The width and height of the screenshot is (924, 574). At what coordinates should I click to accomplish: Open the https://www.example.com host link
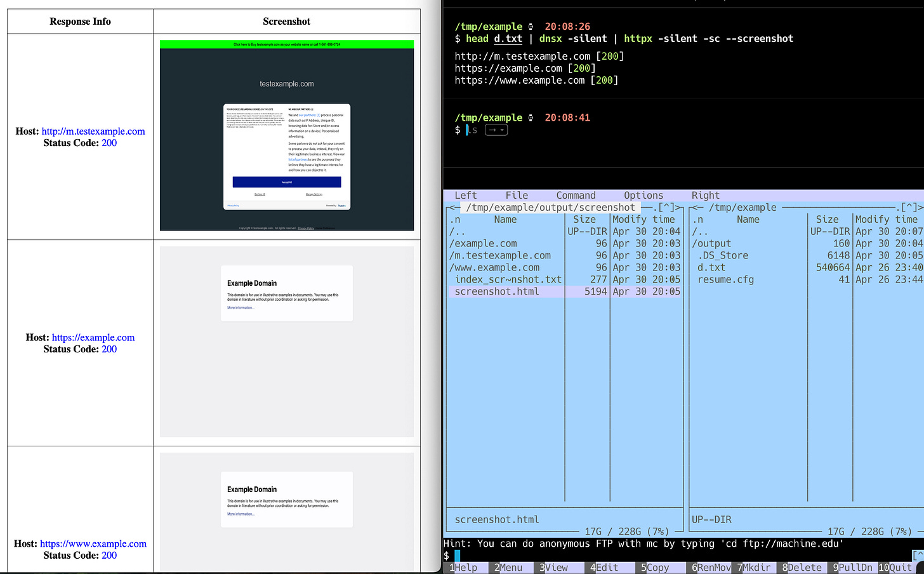click(93, 544)
